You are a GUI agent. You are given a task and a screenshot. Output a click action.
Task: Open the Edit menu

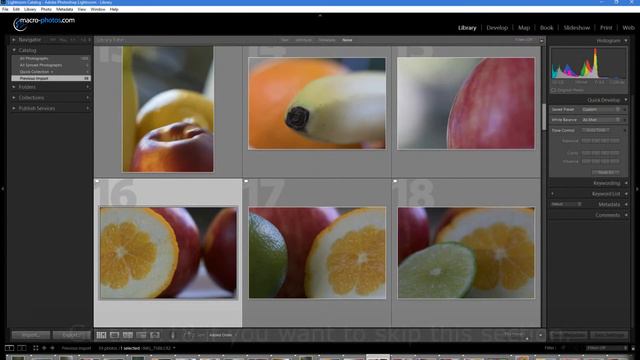coord(16,9)
